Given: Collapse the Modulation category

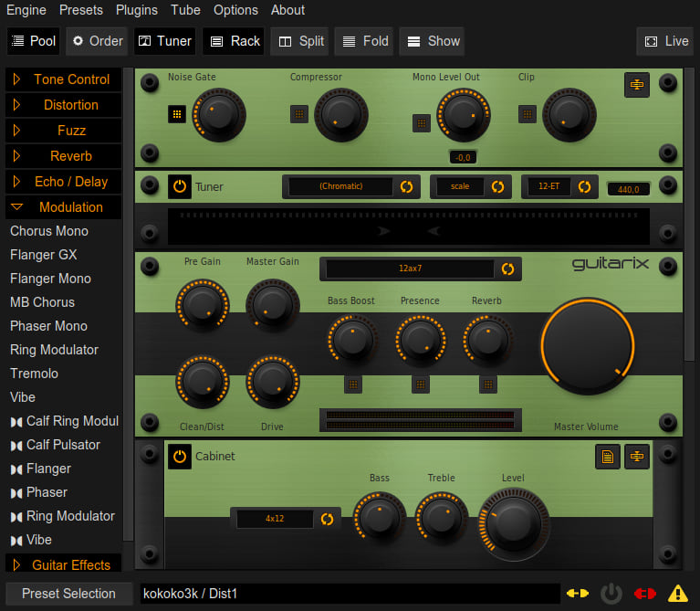Looking at the screenshot, I should pos(63,207).
